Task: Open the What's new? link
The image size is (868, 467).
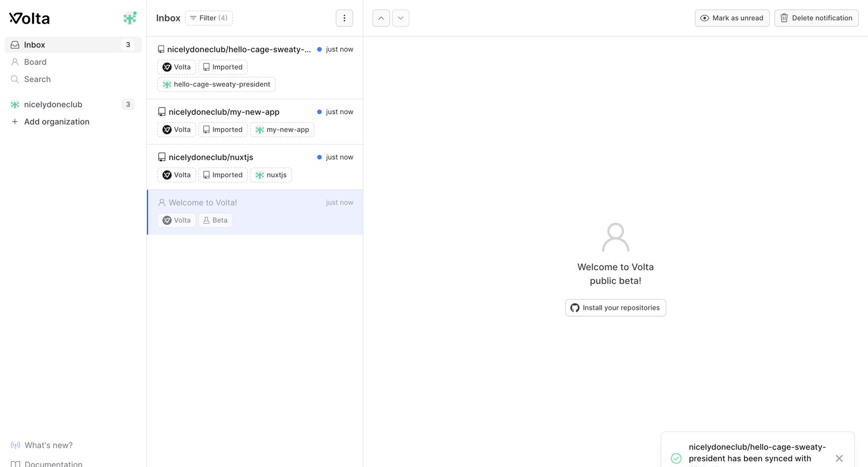Action: click(x=42, y=445)
